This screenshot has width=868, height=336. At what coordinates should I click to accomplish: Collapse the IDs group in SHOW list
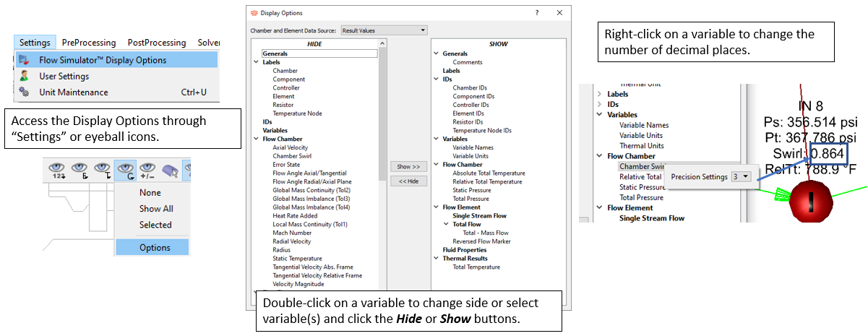[x=436, y=79]
